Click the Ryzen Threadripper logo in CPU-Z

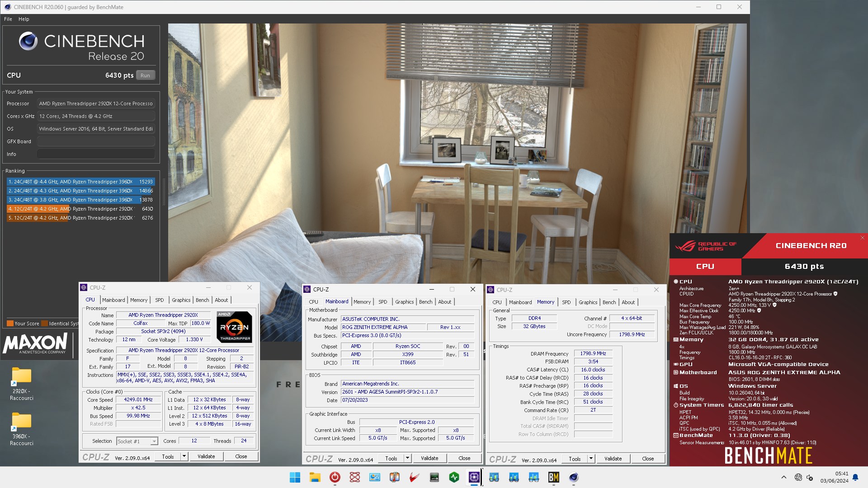(x=234, y=327)
